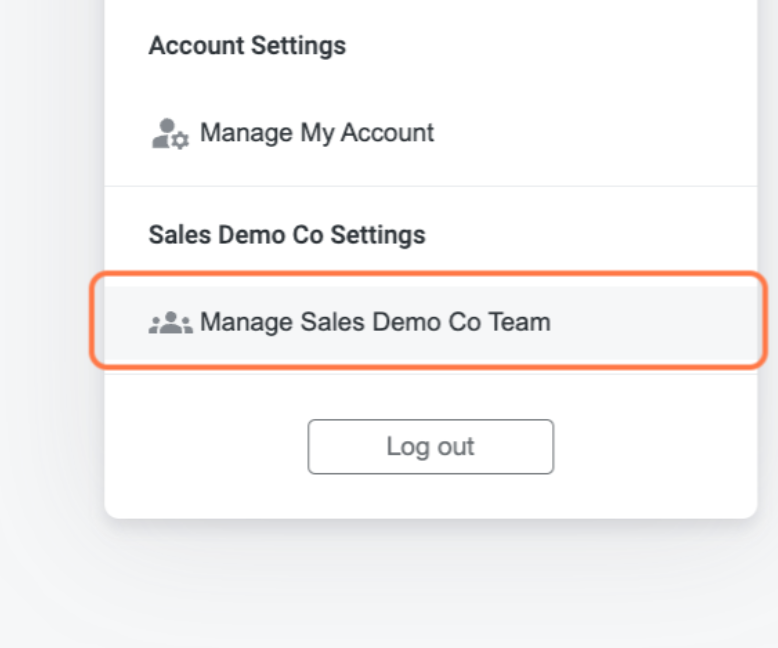Click the Account Settings heading
Image resolution: width=778 pixels, height=648 pixels.
pos(247,46)
